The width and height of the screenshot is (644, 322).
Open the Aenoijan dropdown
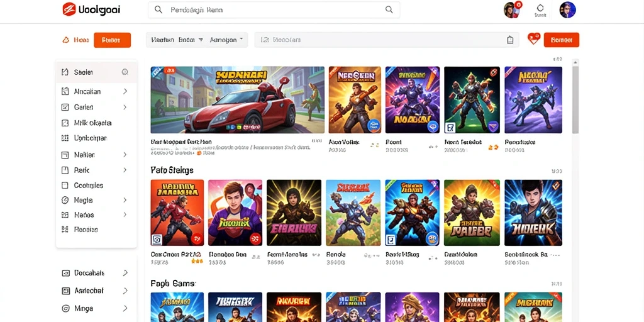click(x=226, y=40)
